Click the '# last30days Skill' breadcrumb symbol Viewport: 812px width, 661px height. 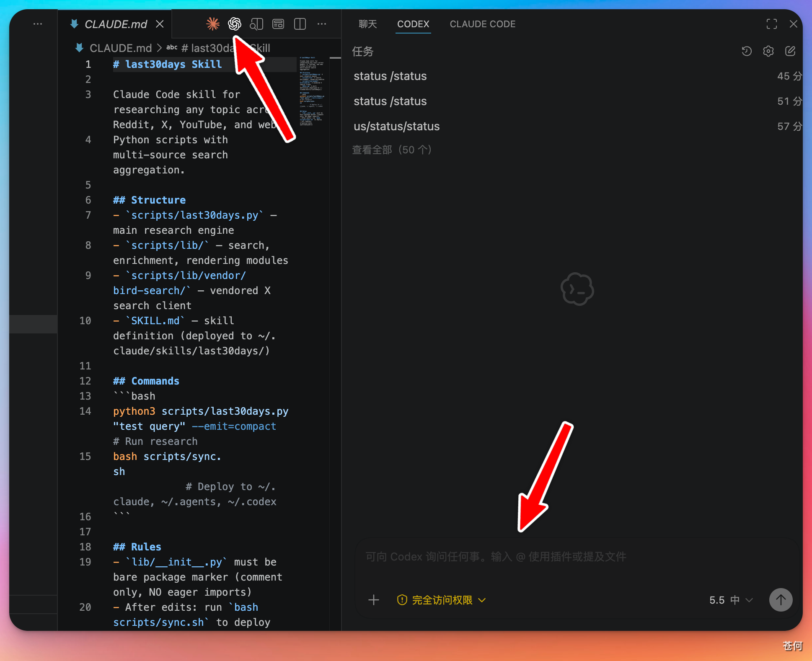click(x=226, y=48)
